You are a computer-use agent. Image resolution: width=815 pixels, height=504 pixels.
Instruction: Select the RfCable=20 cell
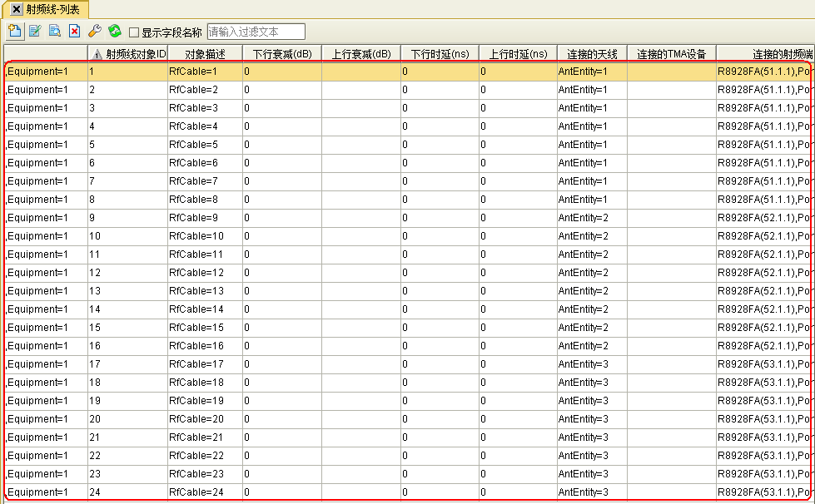pyautogui.click(x=205, y=419)
